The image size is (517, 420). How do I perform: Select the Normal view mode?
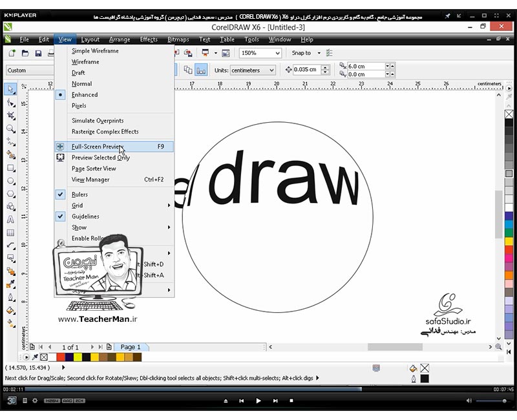(x=114, y=84)
